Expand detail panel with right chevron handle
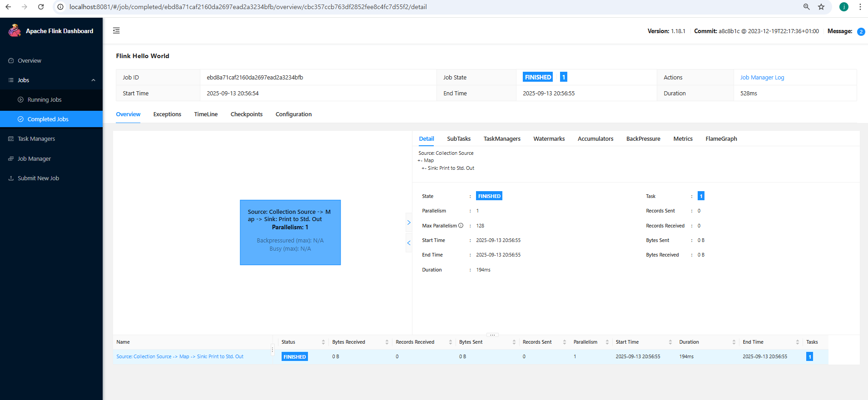Screen dimensions: 868x400 click(x=409, y=222)
